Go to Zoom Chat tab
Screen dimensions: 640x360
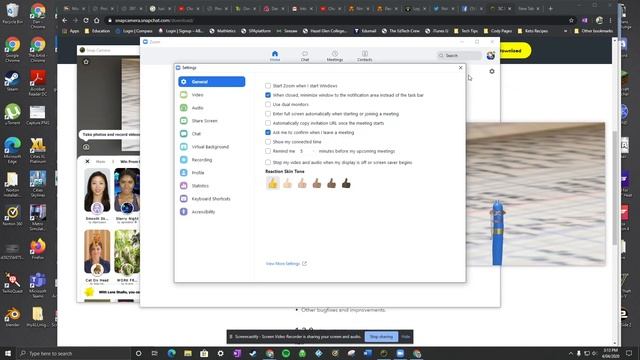point(305,56)
